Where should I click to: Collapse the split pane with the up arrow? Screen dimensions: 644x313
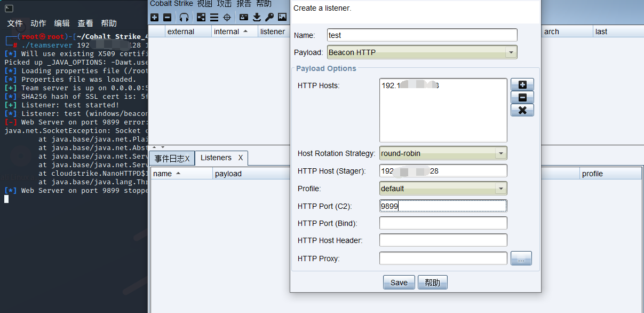155,147
